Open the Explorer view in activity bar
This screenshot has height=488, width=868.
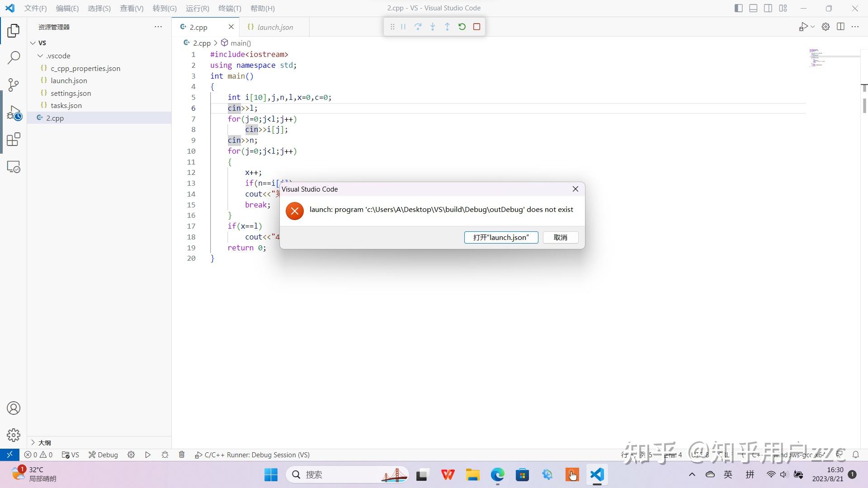(14, 31)
